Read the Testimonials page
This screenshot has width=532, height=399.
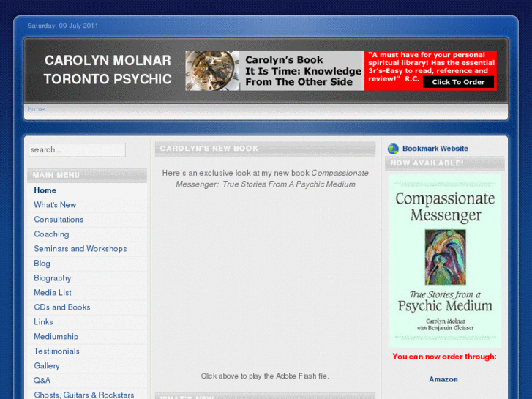click(x=56, y=351)
